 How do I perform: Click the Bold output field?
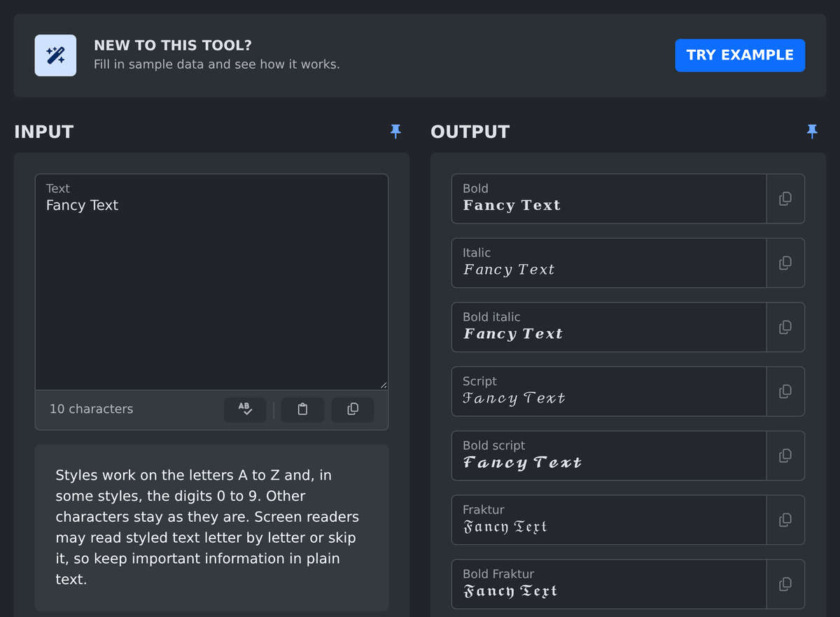(609, 199)
